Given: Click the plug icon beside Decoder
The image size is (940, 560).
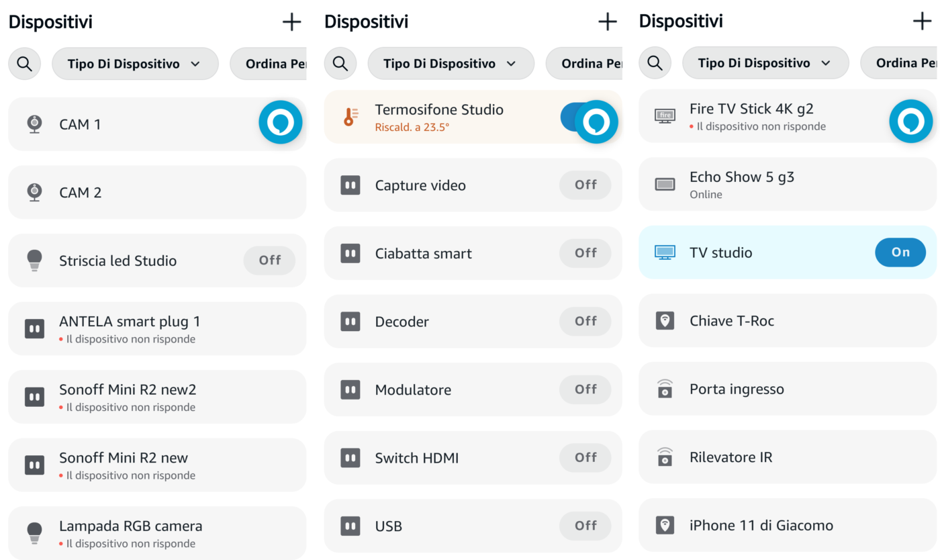Looking at the screenshot, I should [350, 322].
